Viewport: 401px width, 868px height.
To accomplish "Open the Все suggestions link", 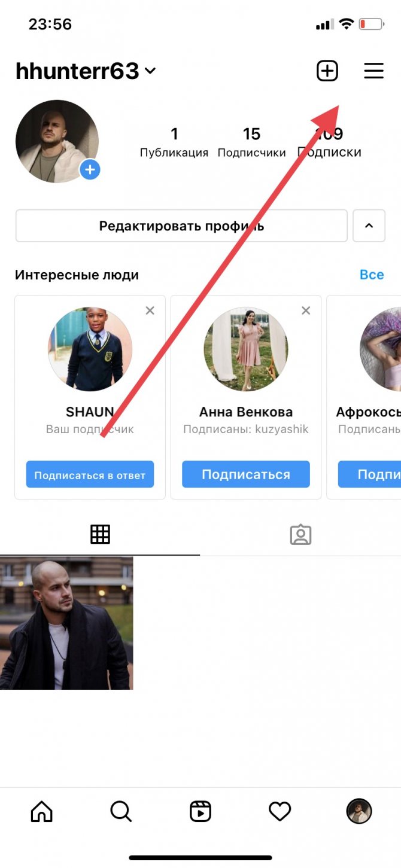I will coord(372,275).
